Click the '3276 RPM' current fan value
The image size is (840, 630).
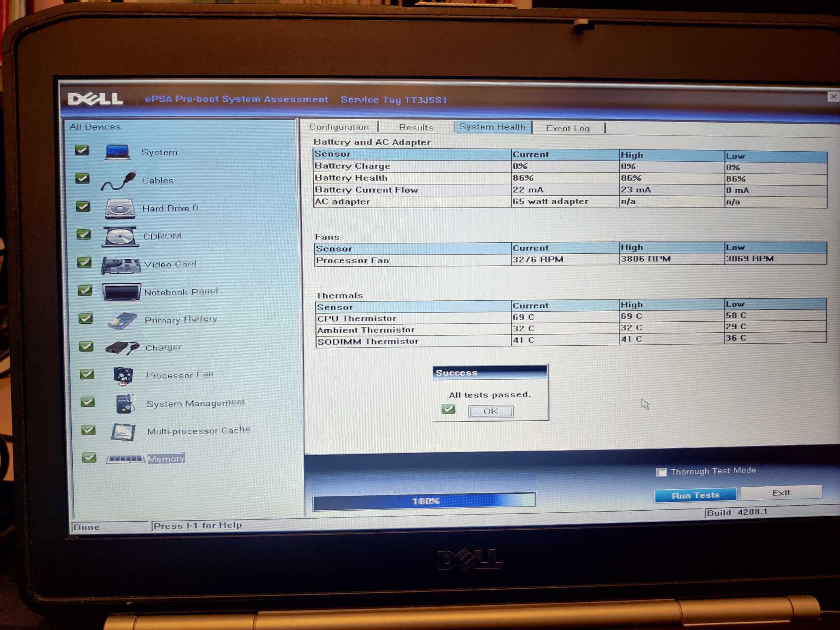(x=538, y=259)
